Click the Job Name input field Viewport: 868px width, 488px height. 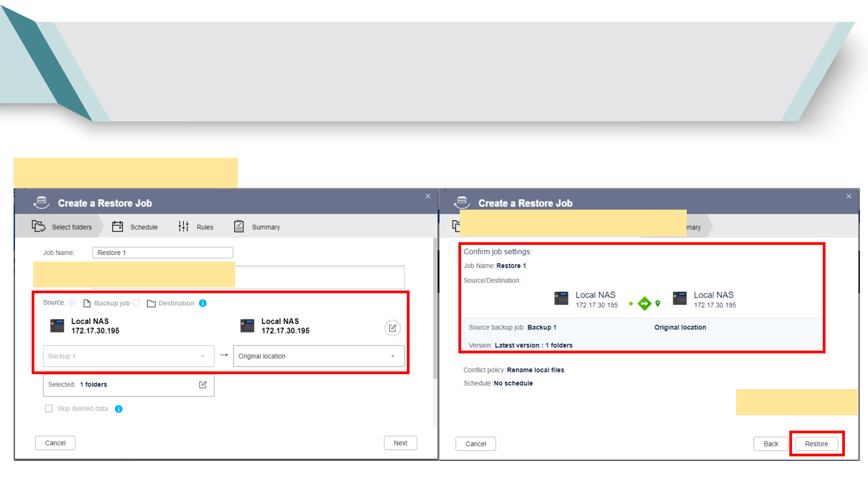click(163, 253)
